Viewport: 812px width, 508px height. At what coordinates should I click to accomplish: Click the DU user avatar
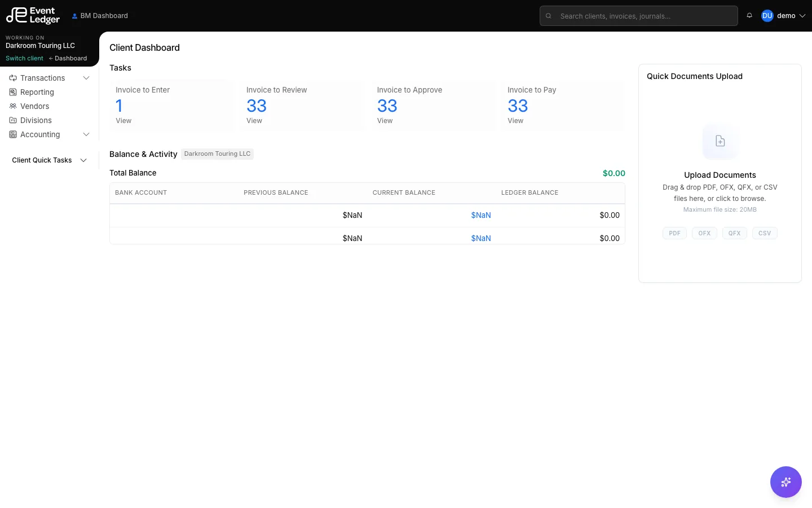[x=767, y=16]
